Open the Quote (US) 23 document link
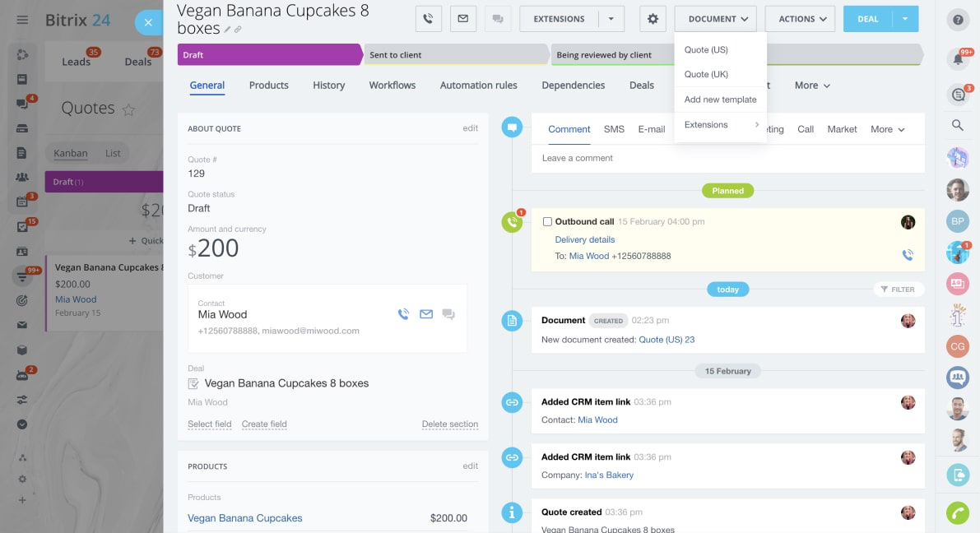The height and width of the screenshot is (533, 980). tap(666, 340)
